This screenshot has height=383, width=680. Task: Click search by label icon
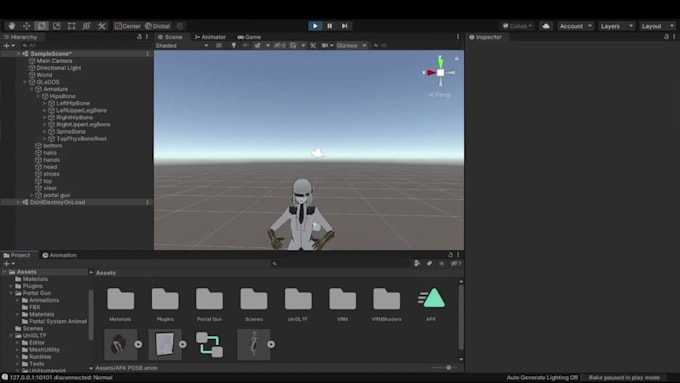point(429,263)
